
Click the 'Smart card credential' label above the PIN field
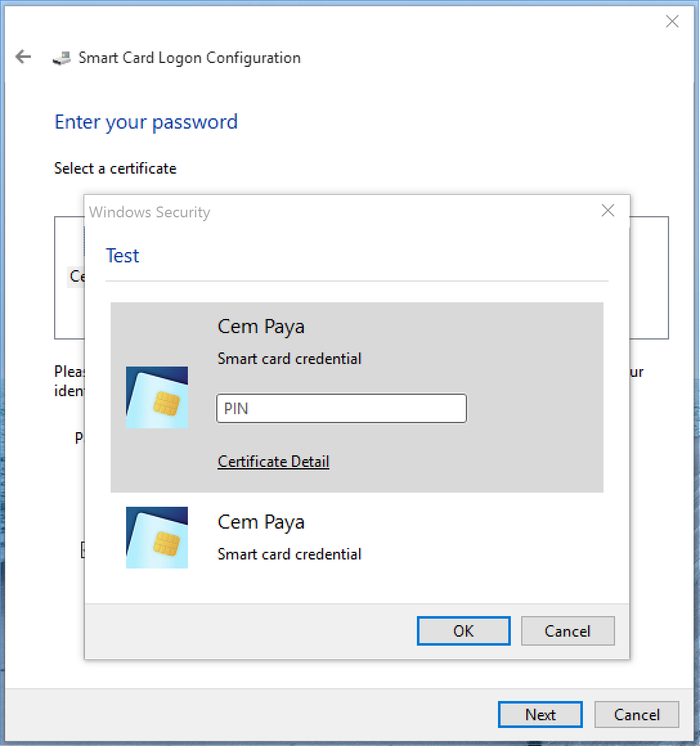[x=290, y=359]
